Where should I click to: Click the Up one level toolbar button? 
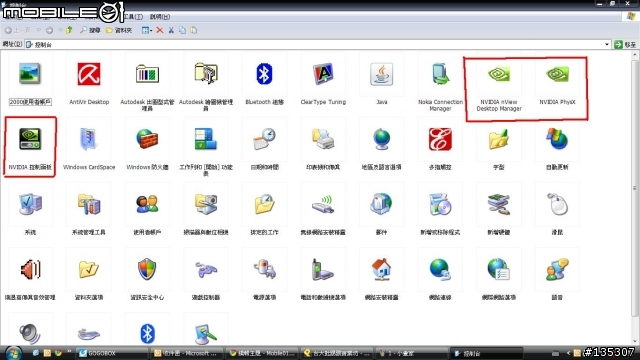pos(70,30)
